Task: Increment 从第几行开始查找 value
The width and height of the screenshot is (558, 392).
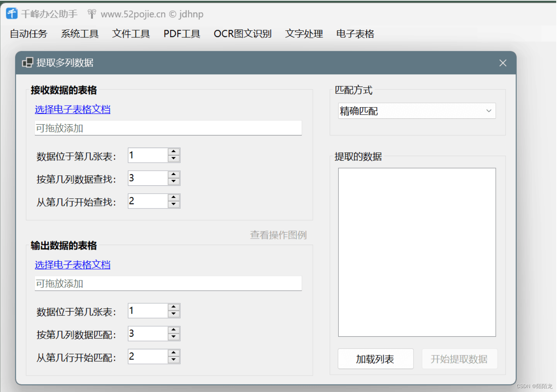Action: 174,198
